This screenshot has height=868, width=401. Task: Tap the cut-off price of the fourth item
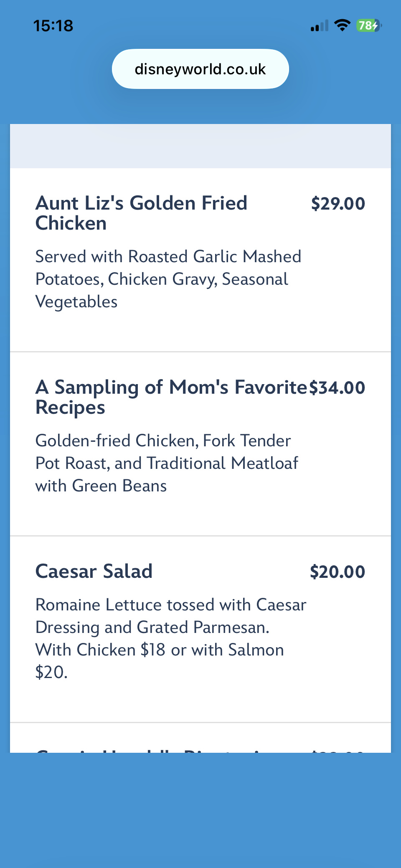[x=338, y=751]
